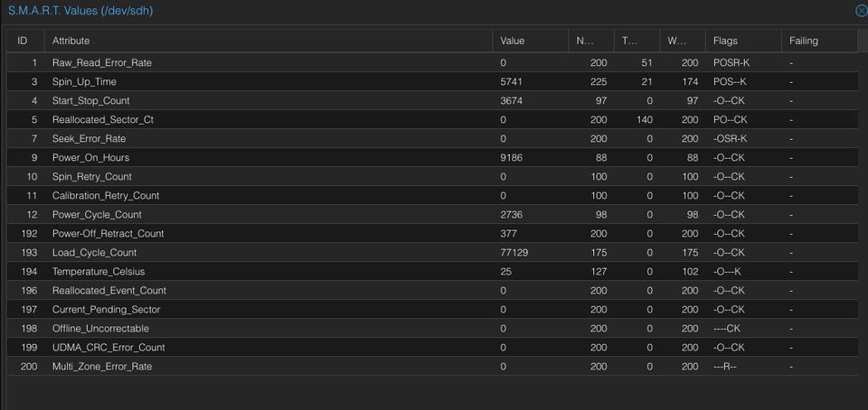Click the Load_Cycle_Count value 77129

[514, 253]
